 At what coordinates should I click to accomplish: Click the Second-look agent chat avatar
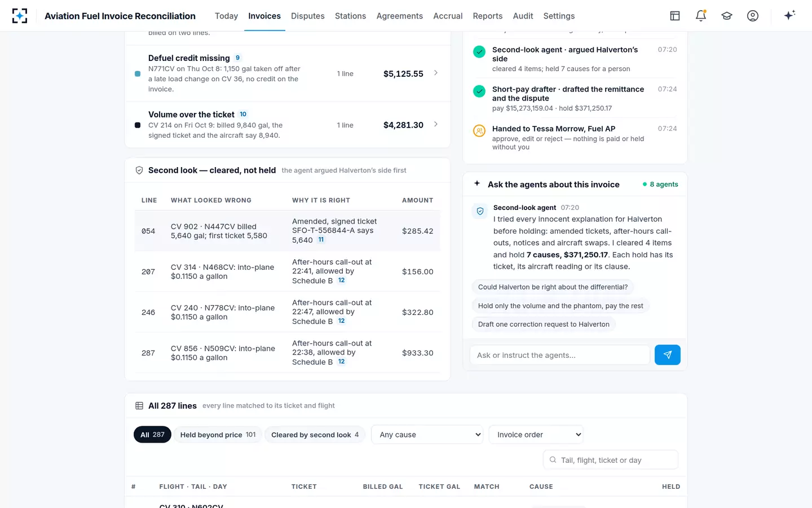tap(480, 211)
